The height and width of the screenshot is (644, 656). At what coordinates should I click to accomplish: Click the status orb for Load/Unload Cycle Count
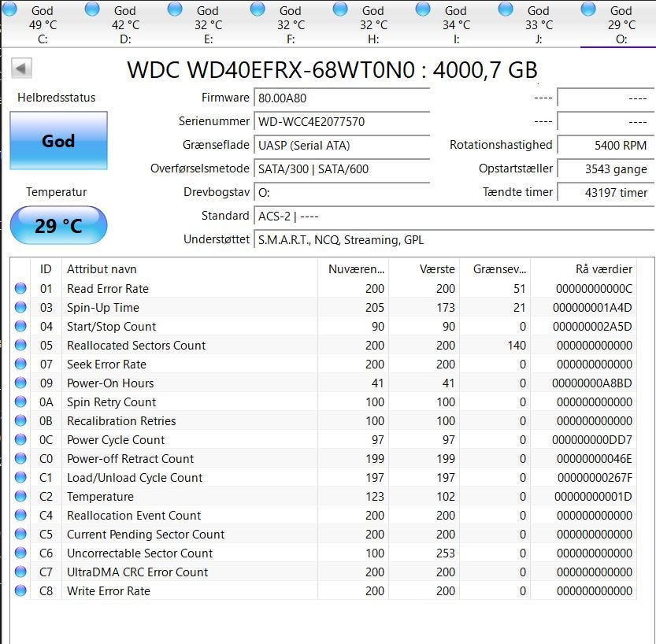point(20,477)
